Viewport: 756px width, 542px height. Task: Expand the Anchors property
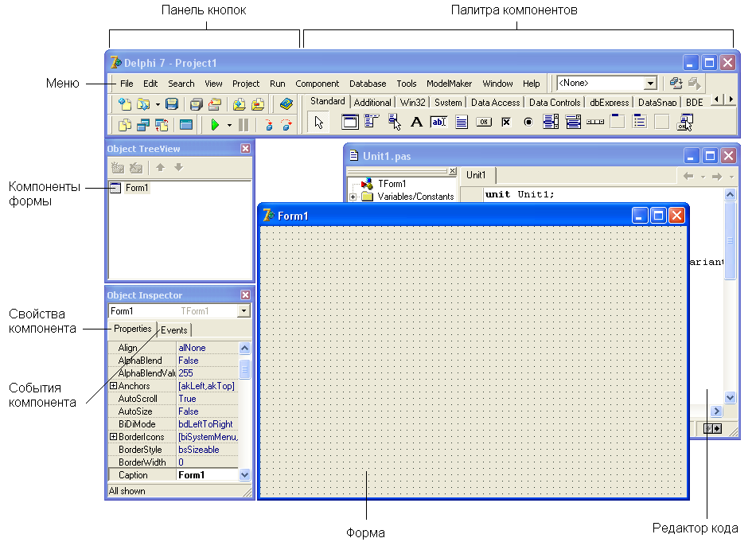coord(113,386)
